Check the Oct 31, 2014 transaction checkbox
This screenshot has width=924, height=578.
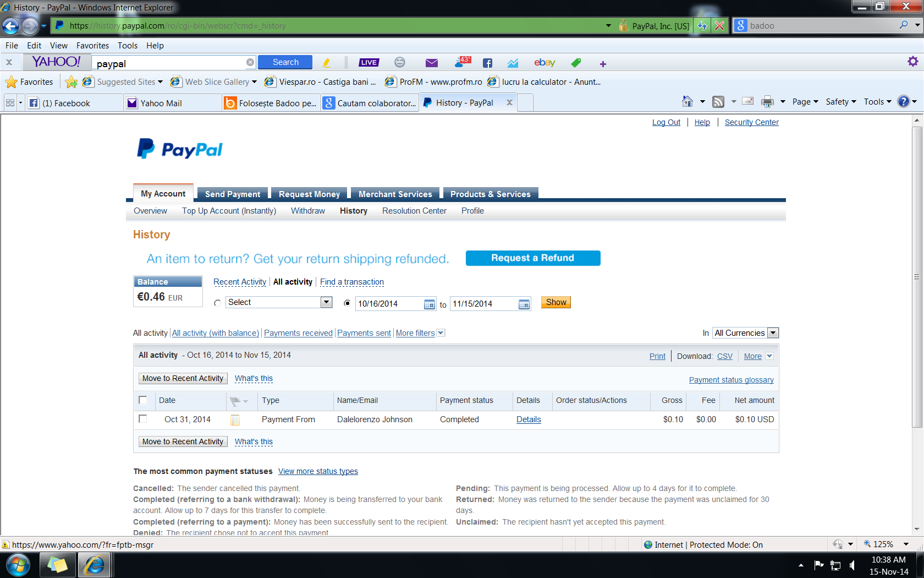143,419
